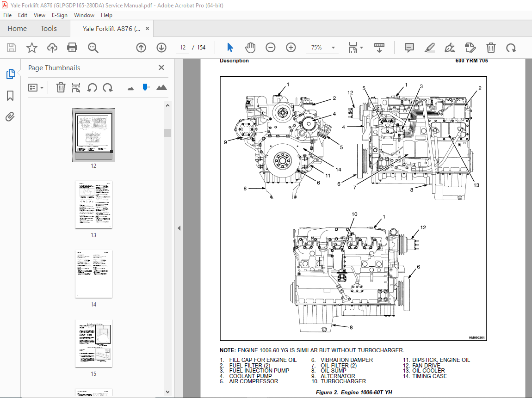Open the thumbnails options menu dropdown
This screenshot has height=398, width=532.
click(36, 88)
